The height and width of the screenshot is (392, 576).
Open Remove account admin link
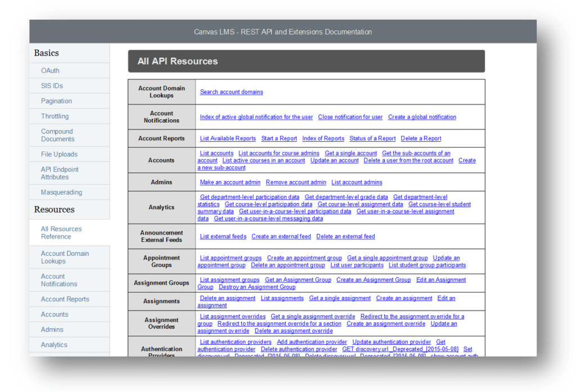tap(296, 182)
